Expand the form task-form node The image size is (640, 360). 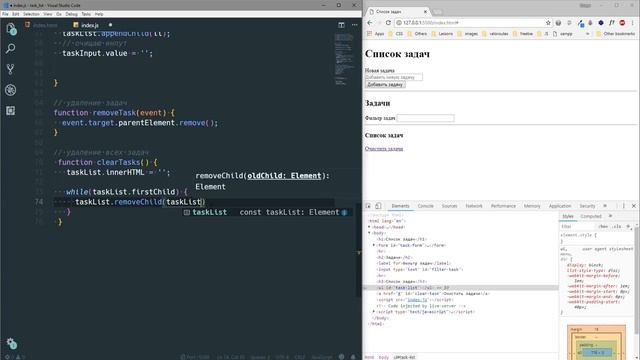pyautogui.click(x=373, y=245)
